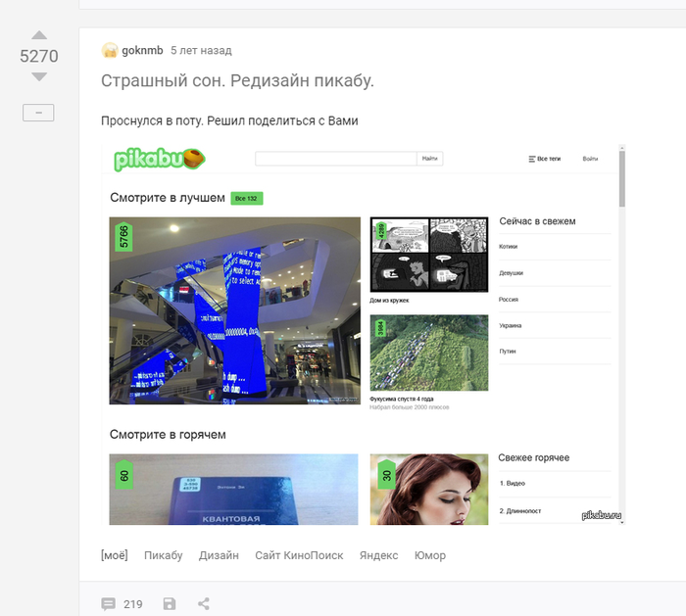
Task: Share the post using the share icon
Action: point(204,604)
